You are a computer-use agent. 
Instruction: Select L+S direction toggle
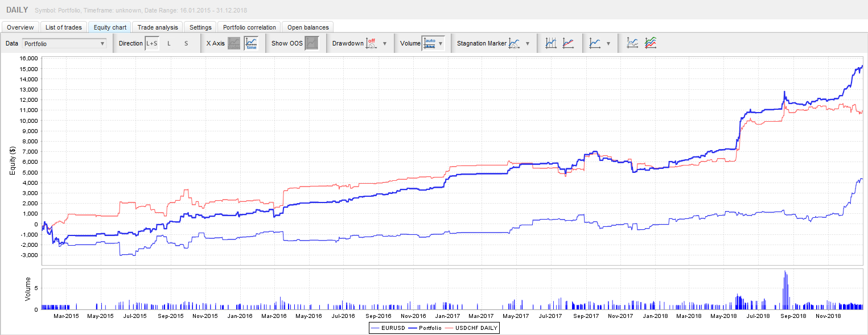pos(152,43)
